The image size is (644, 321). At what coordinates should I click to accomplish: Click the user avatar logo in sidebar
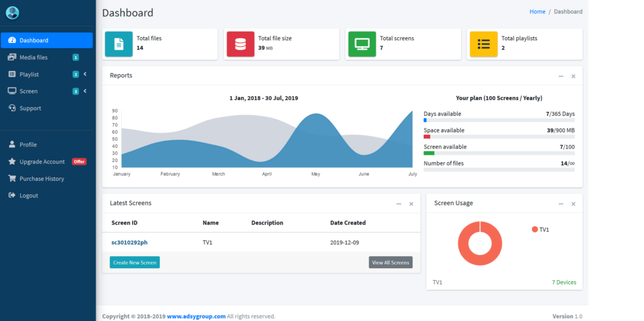[x=13, y=13]
